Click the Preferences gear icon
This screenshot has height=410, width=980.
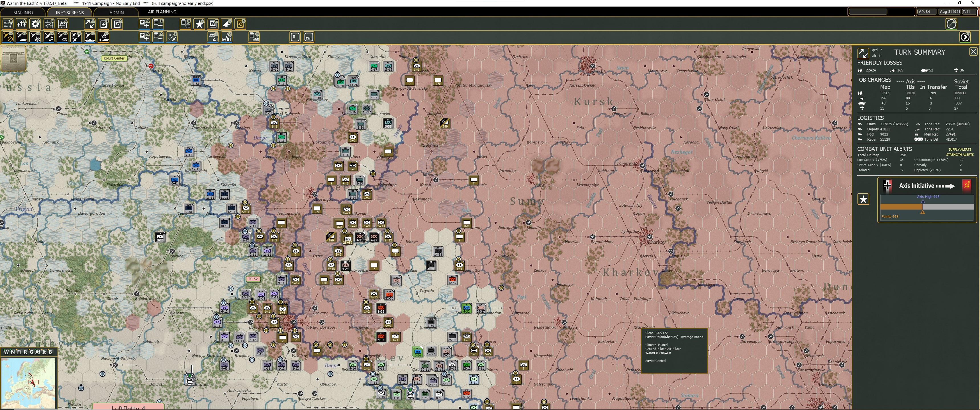pyautogui.click(x=35, y=24)
